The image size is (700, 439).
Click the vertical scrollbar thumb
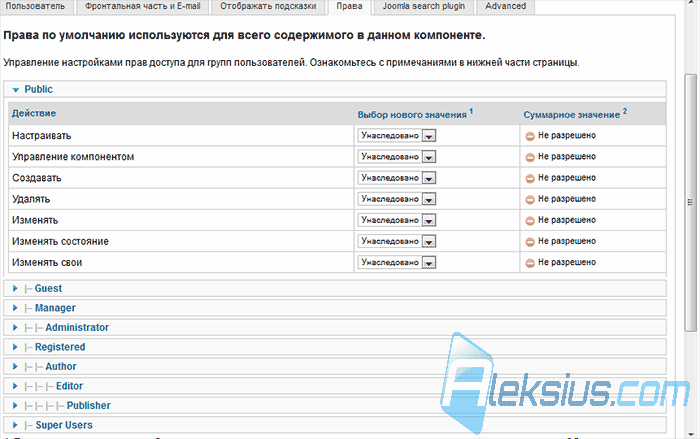[690, 202]
